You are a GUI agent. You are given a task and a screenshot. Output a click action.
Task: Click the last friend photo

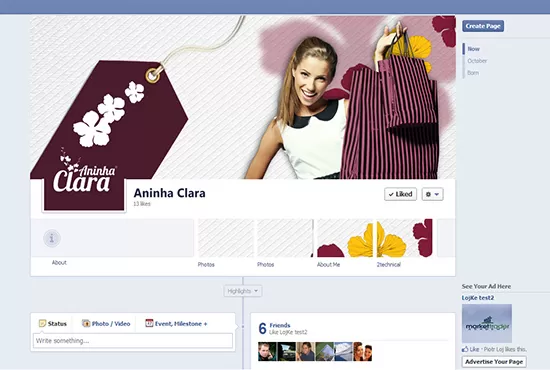coord(363,352)
